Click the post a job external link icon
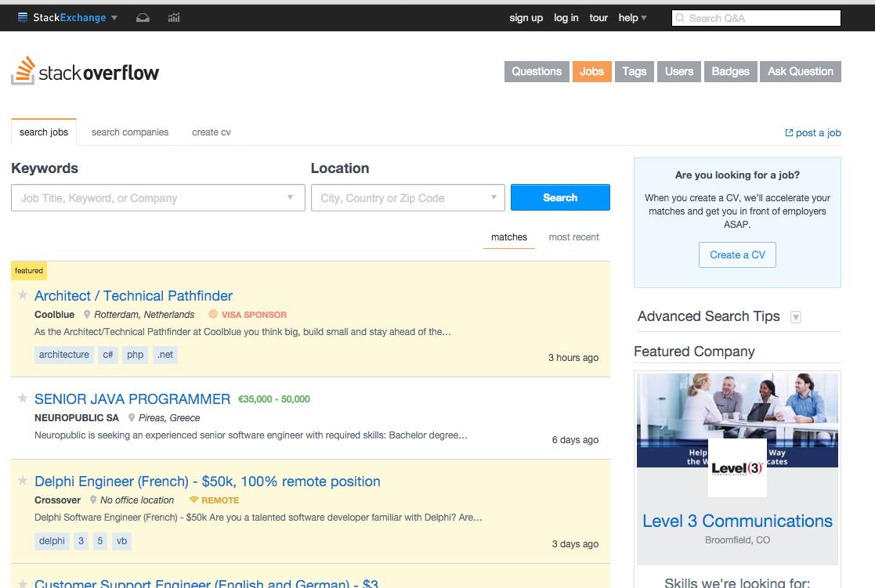 point(789,133)
